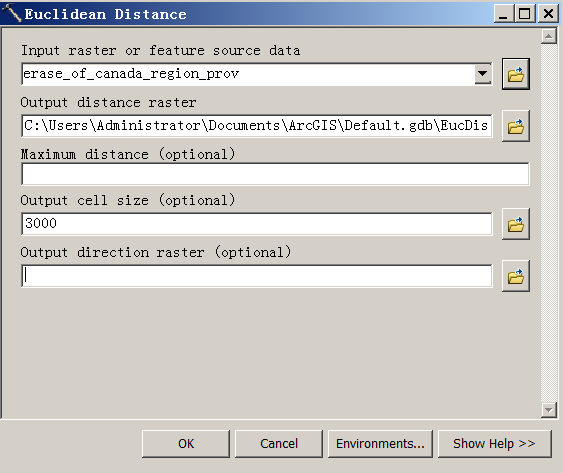This screenshot has width=563, height=473.
Task: Click the erase_of_canada_region_prov input field
Action: (x=248, y=74)
